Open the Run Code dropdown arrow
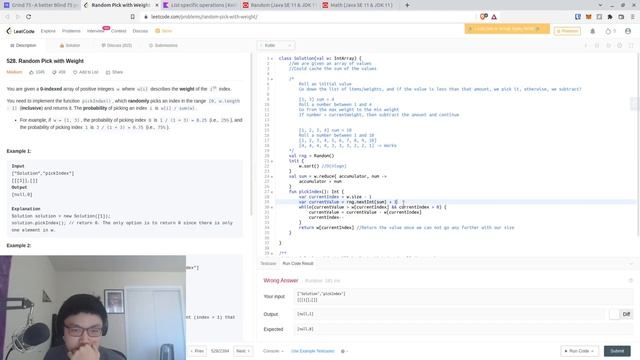Image resolution: width=640 pixels, height=360 pixels. coord(592,351)
